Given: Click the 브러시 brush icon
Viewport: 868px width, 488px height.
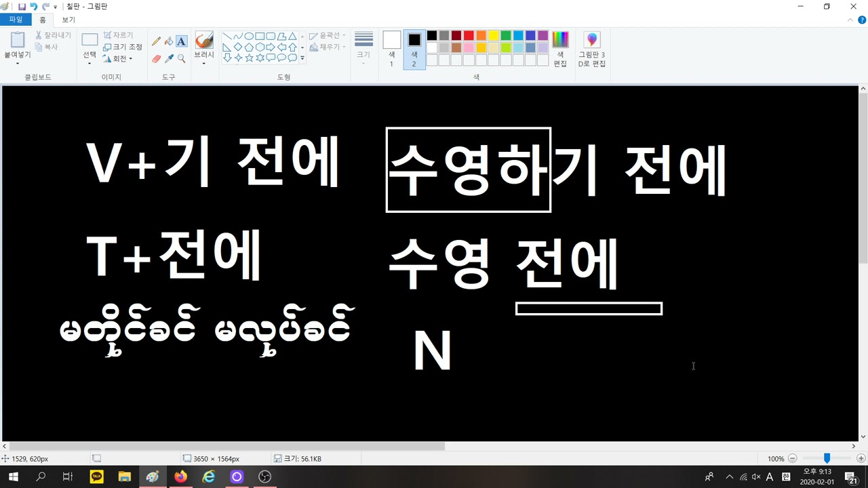Looking at the screenshot, I should [204, 41].
